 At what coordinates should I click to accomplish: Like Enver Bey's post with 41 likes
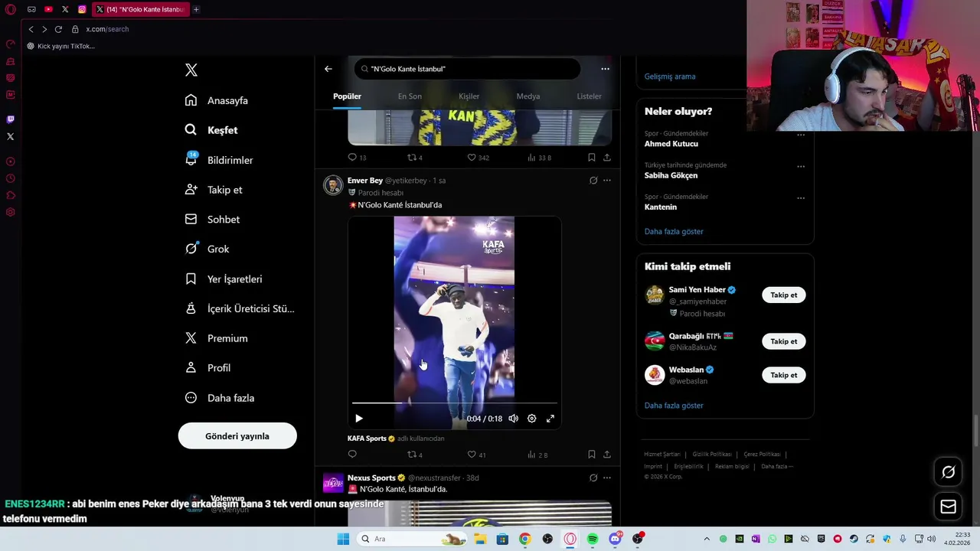[x=476, y=455]
